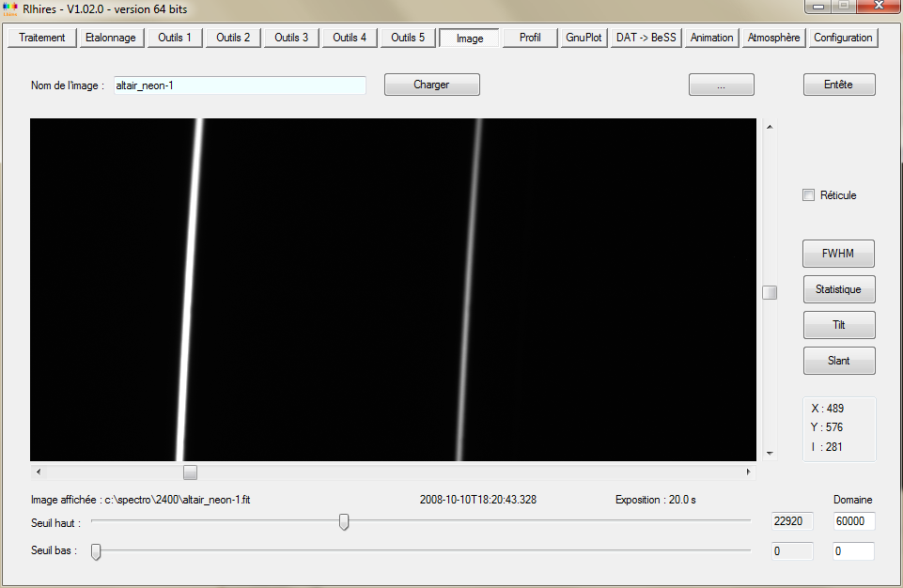Image resolution: width=903 pixels, height=588 pixels.
Task: Click the bright spectral line in image
Action: (190, 289)
